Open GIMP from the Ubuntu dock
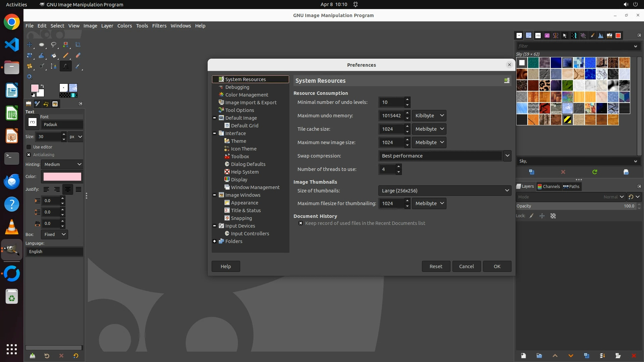Image resolution: width=644 pixels, height=362 pixels. pos(12,250)
